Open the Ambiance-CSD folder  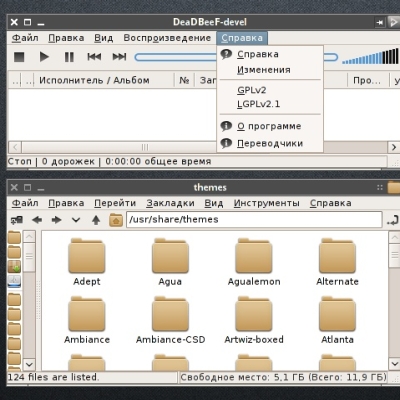click(x=170, y=321)
